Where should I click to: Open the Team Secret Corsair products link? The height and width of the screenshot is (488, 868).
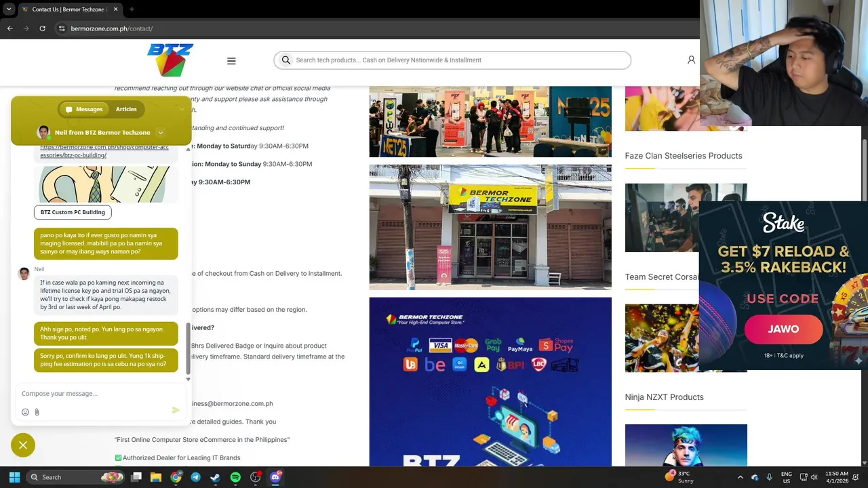[x=662, y=277]
